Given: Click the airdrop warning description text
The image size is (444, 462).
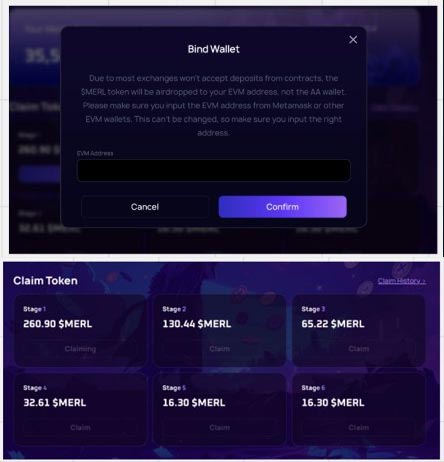Looking at the screenshot, I should (213, 105).
